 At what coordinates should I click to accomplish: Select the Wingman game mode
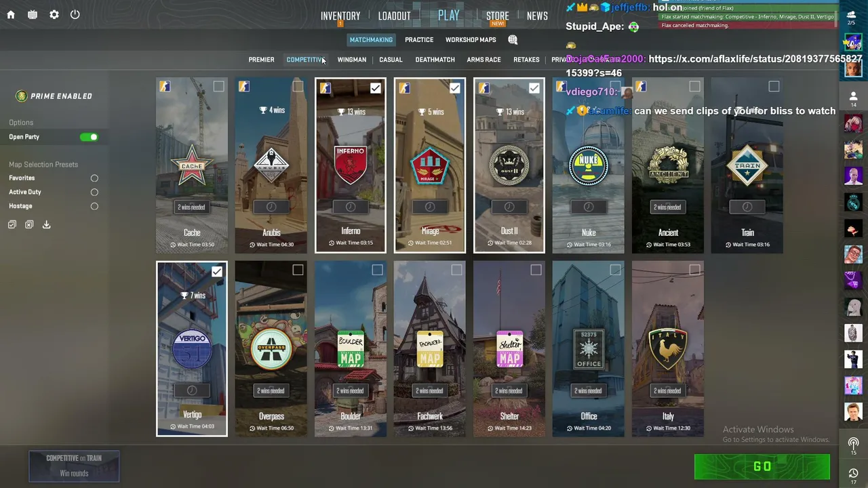[351, 60]
